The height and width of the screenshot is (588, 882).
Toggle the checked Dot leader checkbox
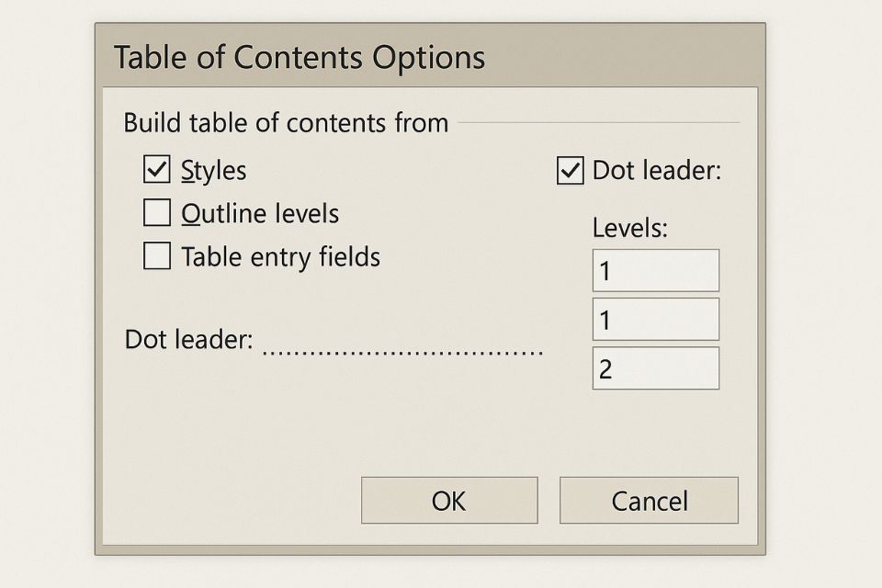(571, 171)
